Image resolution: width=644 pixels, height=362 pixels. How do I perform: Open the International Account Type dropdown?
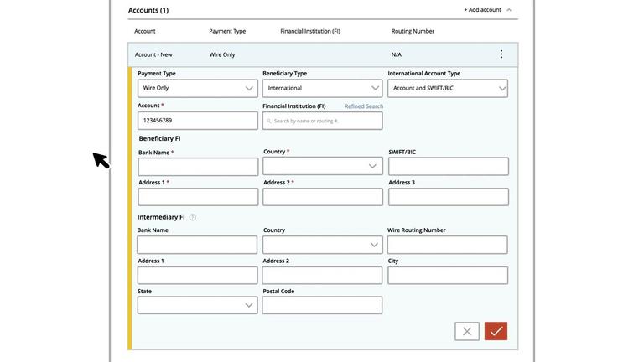tap(448, 88)
